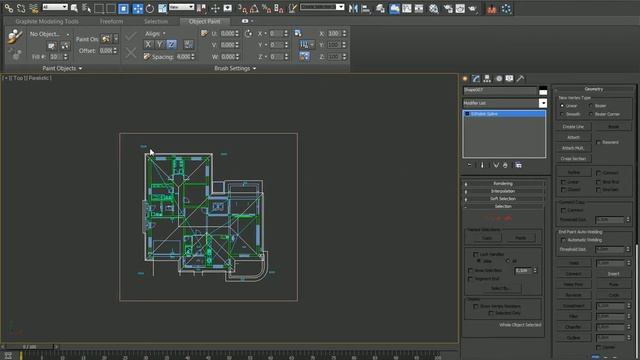The width and height of the screenshot is (640, 360).
Task: Click the Select Object tool icon
Action: tap(74, 8)
